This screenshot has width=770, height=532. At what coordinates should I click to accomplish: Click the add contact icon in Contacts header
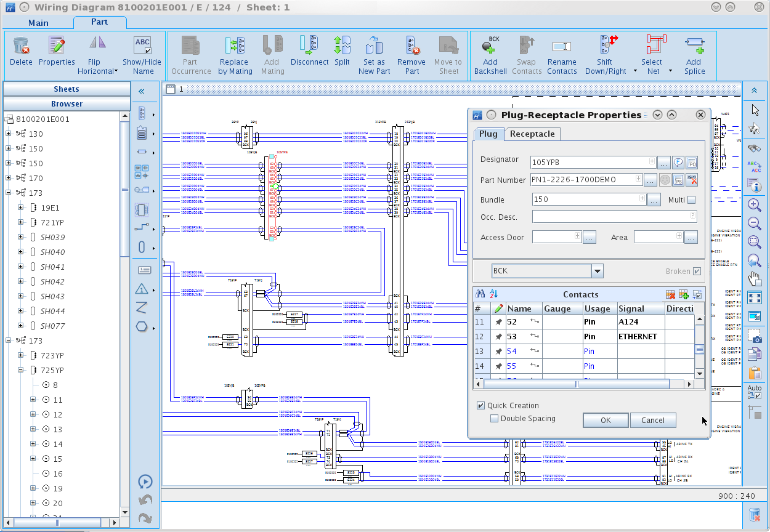coord(684,294)
